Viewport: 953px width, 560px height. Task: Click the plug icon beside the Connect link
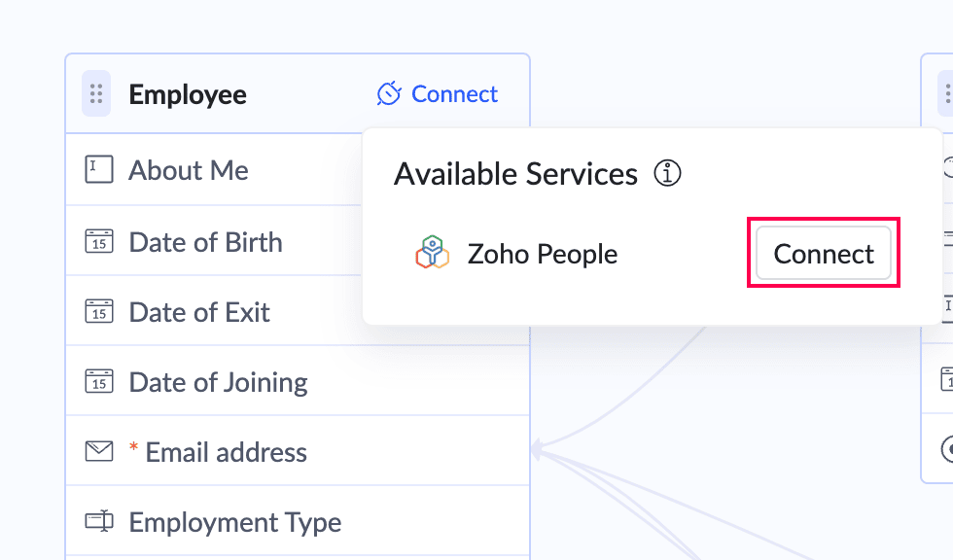(389, 93)
